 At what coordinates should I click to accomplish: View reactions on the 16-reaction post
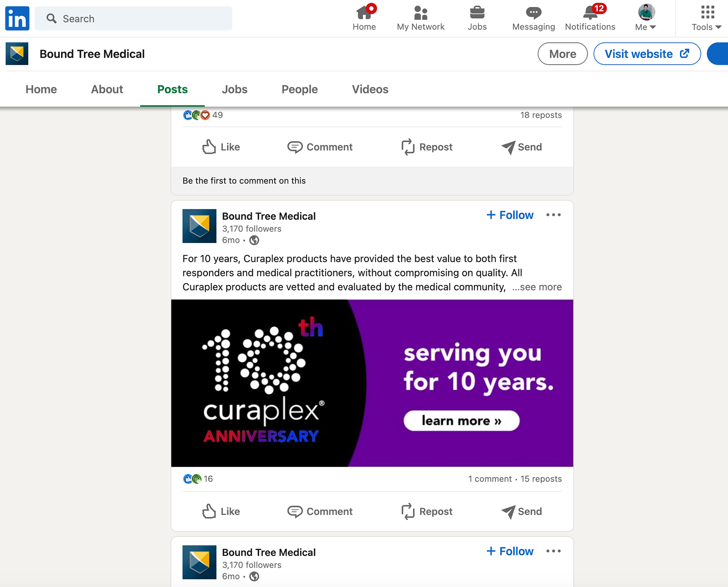click(198, 479)
